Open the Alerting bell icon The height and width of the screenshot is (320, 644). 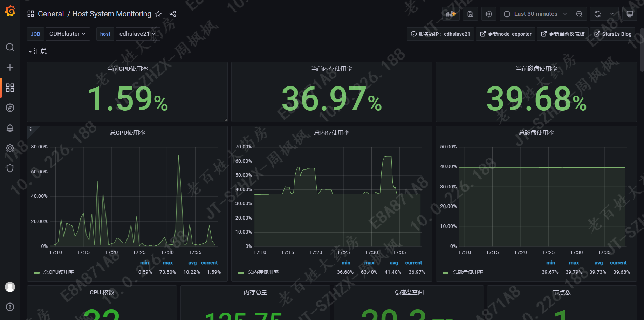coord(10,128)
